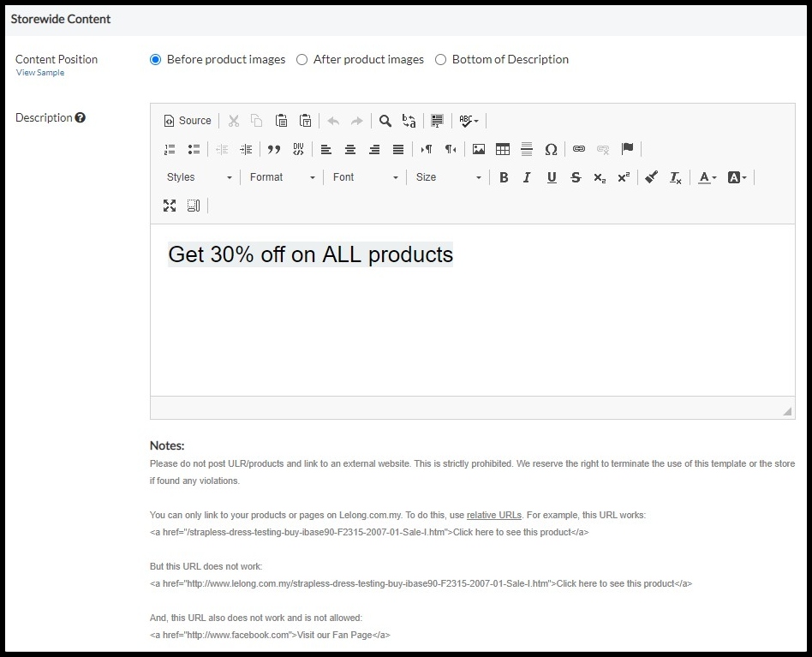Create a Div container

[298, 149]
